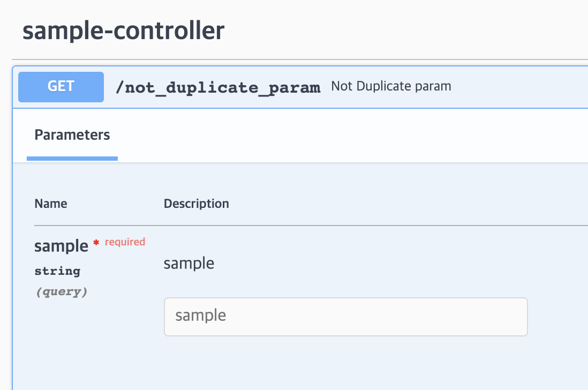
Task: Click the endpoint panel border edge
Action: click(x=12, y=214)
